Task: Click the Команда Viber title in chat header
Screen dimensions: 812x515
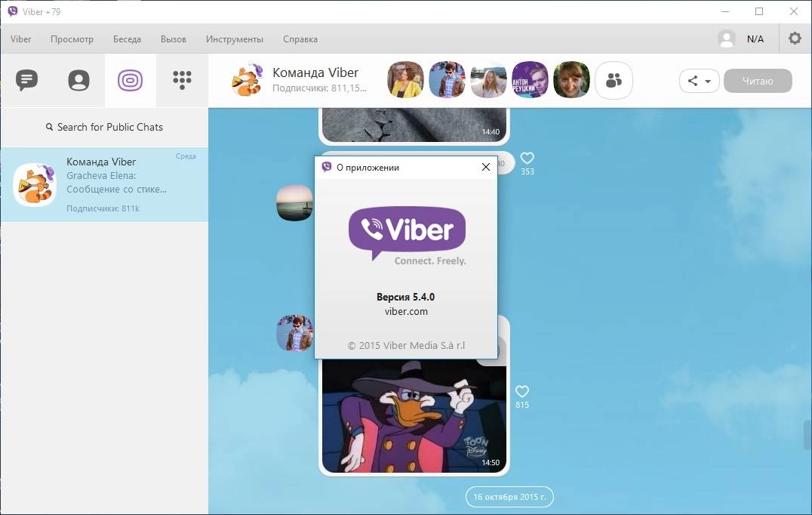Action: point(315,72)
